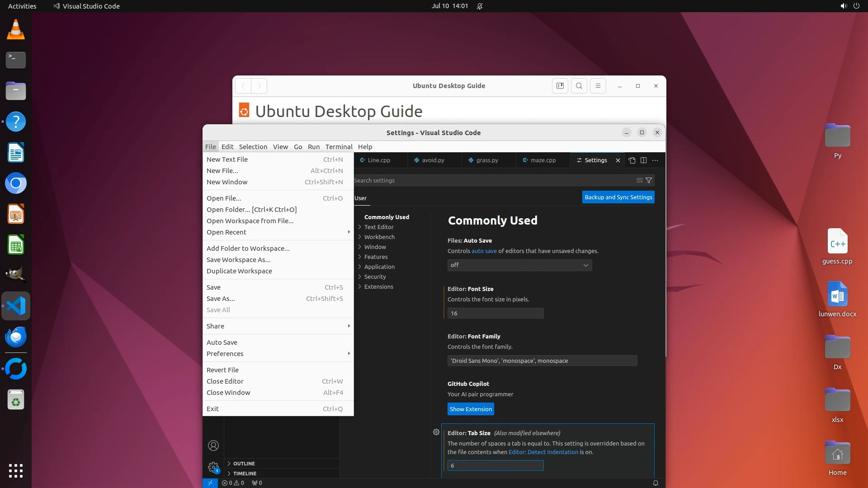Expand the OUTLINE section
The height and width of the screenshot is (488, 868).
[244, 464]
